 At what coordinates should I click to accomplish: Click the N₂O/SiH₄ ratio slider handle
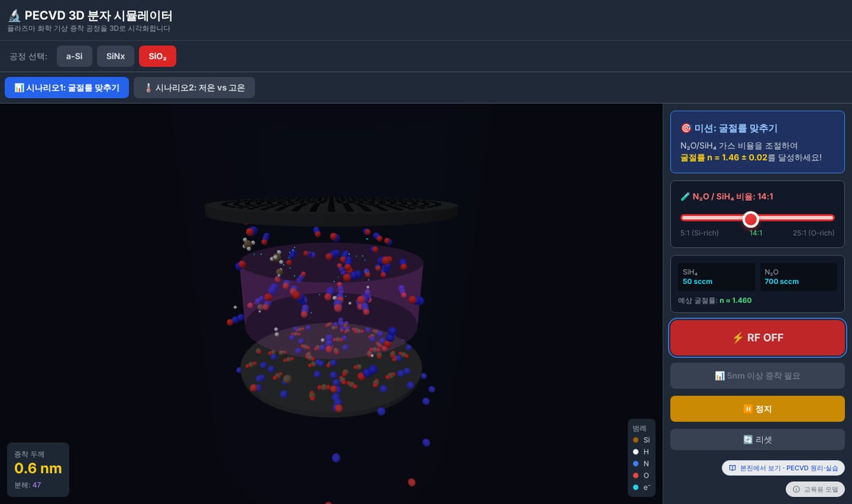751,218
